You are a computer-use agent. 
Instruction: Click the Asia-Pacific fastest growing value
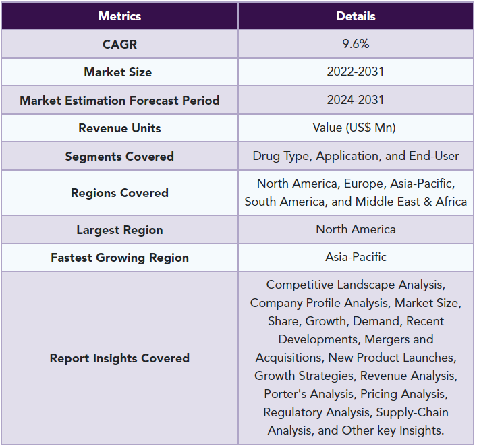[356, 257]
